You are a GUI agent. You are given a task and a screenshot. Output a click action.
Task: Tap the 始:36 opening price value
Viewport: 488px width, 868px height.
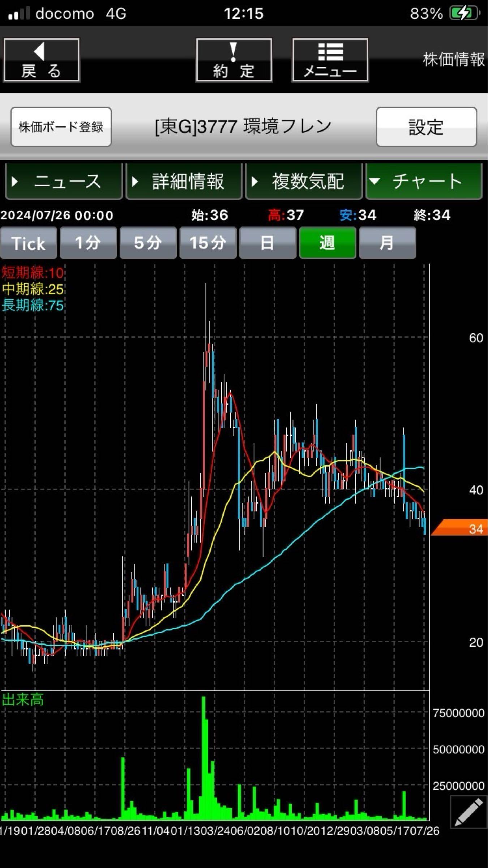click(210, 215)
